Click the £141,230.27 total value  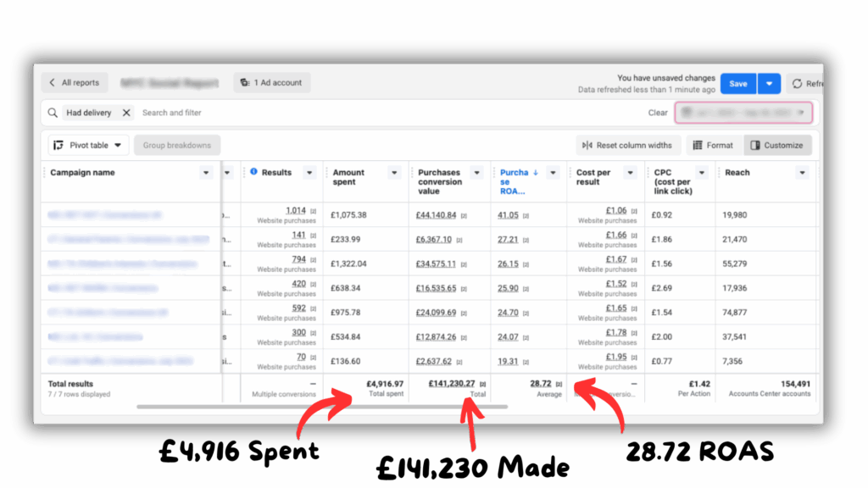[452, 383]
